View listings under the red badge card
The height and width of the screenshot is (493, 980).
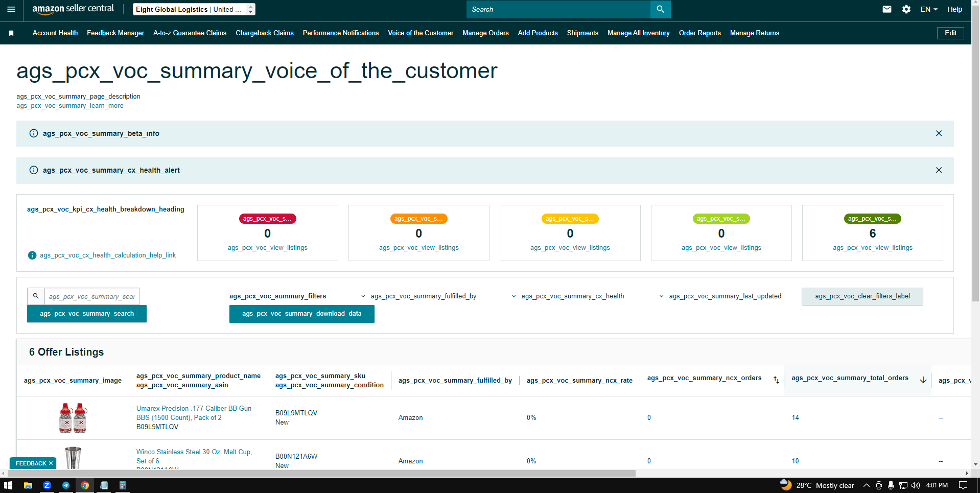[x=268, y=248]
